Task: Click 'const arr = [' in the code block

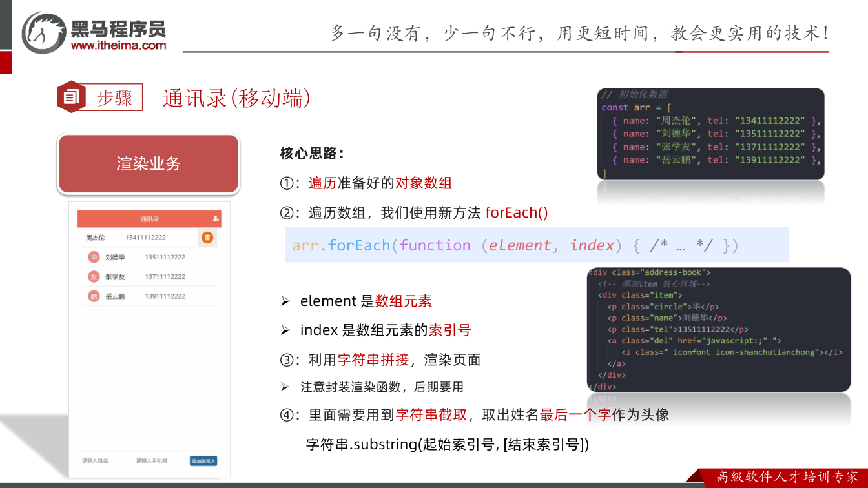Action: 637,107
